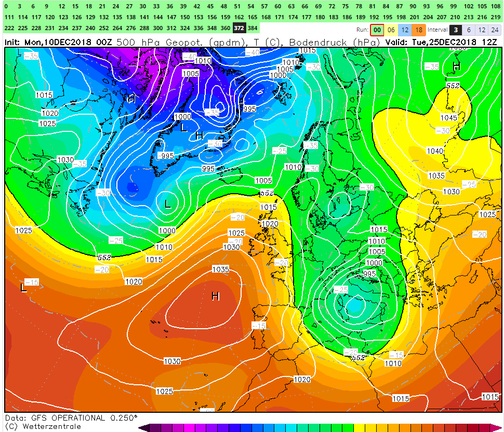The width and height of the screenshot is (504, 432).
Task: Click the 1035 high pressure H marker
Action: (x=215, y=296)
